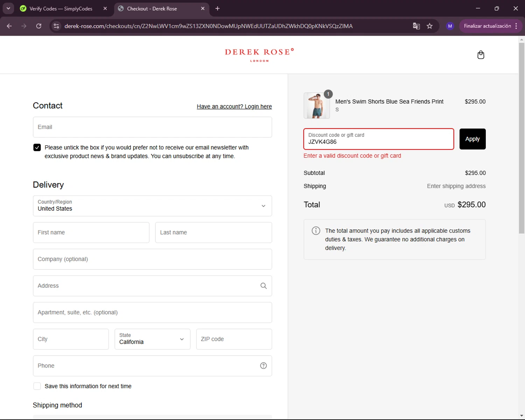Apply the discount code
The height and width of the screenshot is (420, 525).
click(x=472, y=139)
